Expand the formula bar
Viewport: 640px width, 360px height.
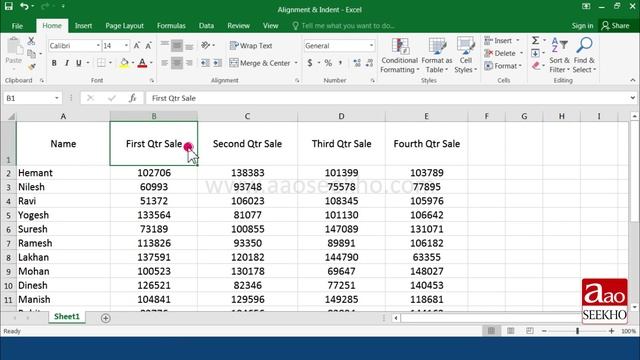point(632,98)
